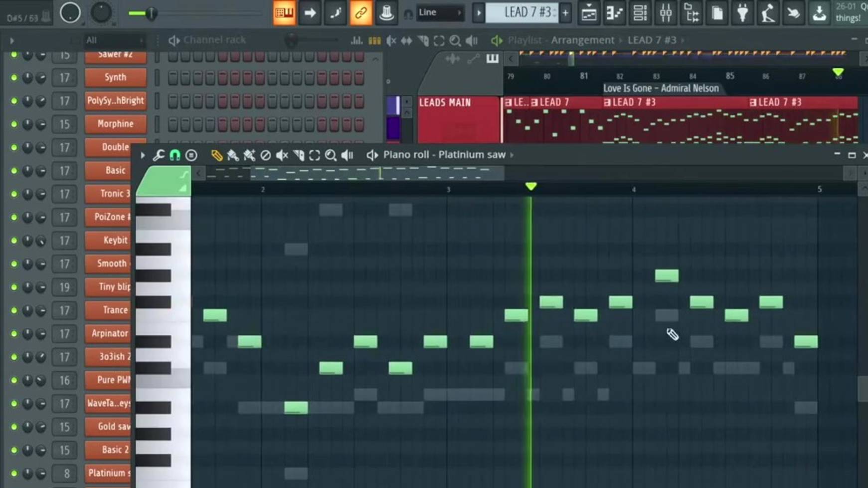Select the LEAD 7 clip in LEADS MAIN track
This screenshot has height=488, width=868.
click(x=567, y=102)
